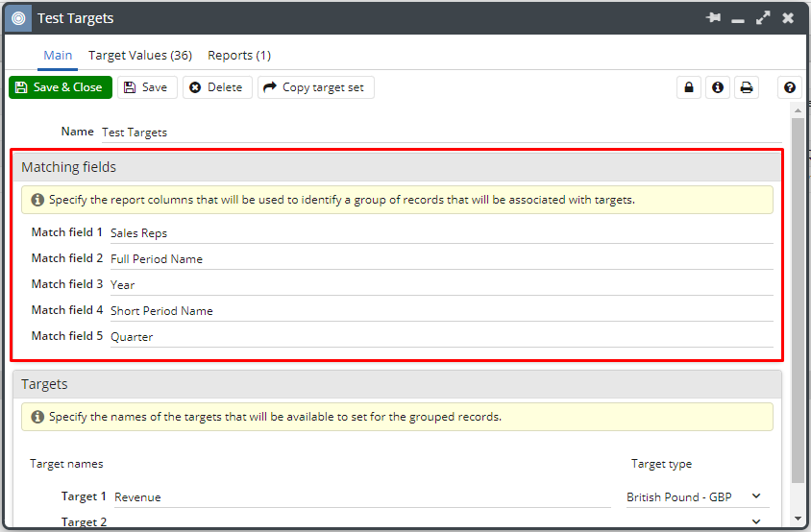Click the Targets section header
Screen dimensions: 811x532
[x=397, y=384]
